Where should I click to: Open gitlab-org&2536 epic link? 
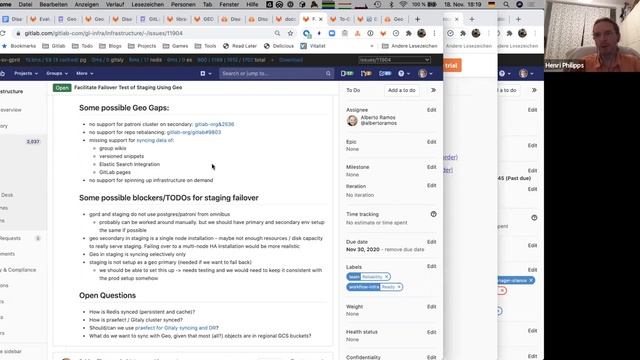(214, 124)
